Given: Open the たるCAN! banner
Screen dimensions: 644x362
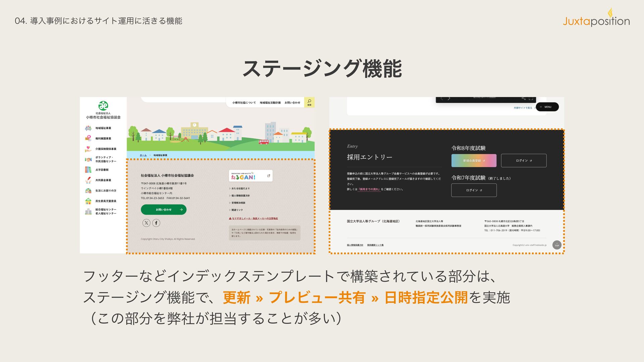Looking at the screenshot, I should (x=251, y=176).
